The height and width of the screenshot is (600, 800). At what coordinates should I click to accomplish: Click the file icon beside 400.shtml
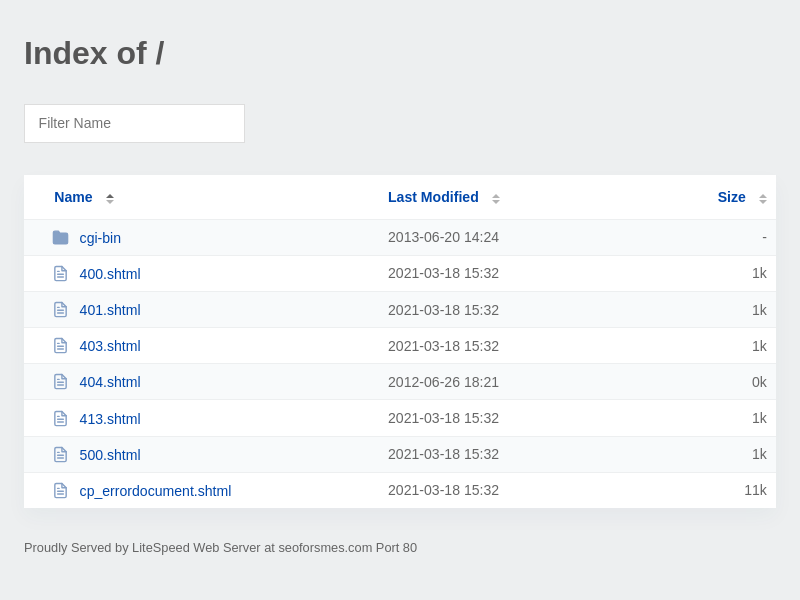click(60, 274)
